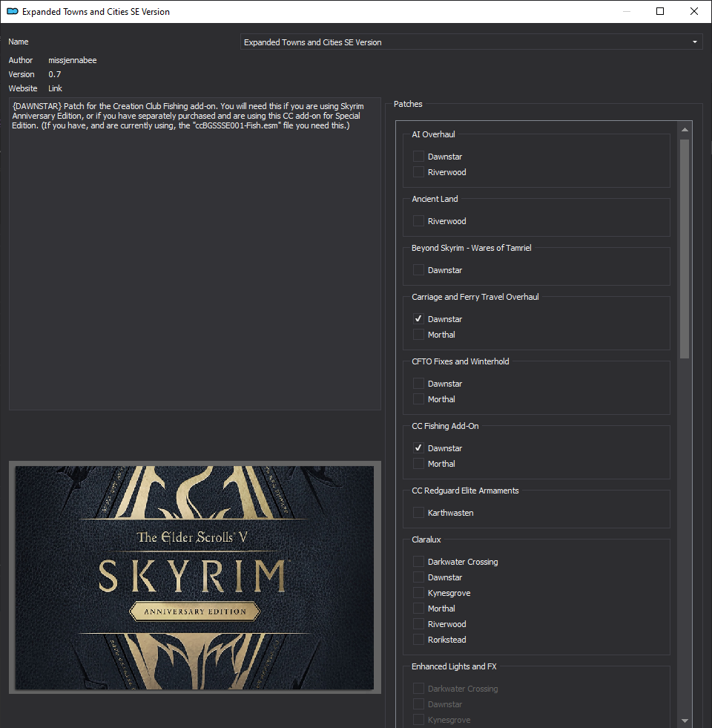Enable Claralux Darkwater Crossing patch
This screenshot has height=728, width=712.
click(418, 562)
